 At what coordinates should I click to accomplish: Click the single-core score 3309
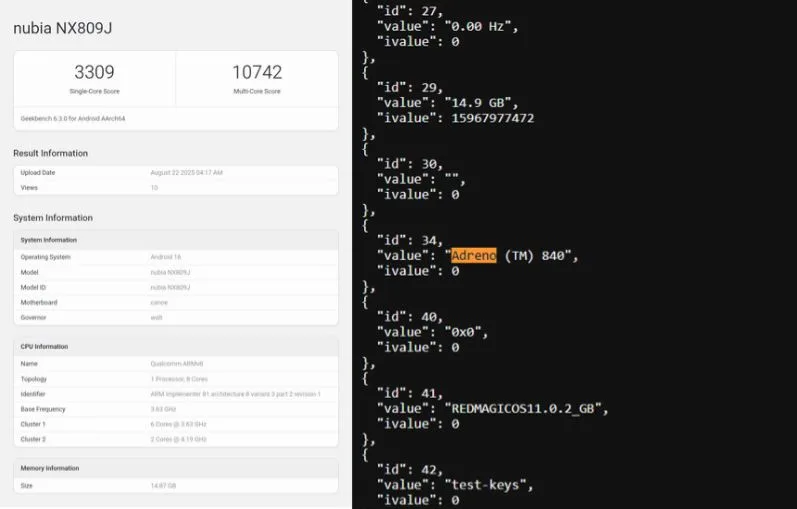pos(95,72)
